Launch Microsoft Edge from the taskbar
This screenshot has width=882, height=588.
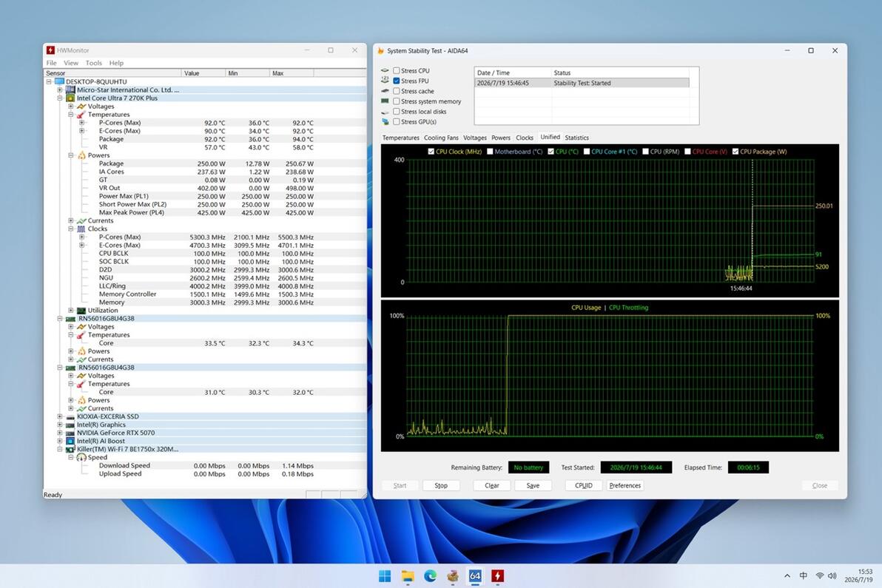431,575
